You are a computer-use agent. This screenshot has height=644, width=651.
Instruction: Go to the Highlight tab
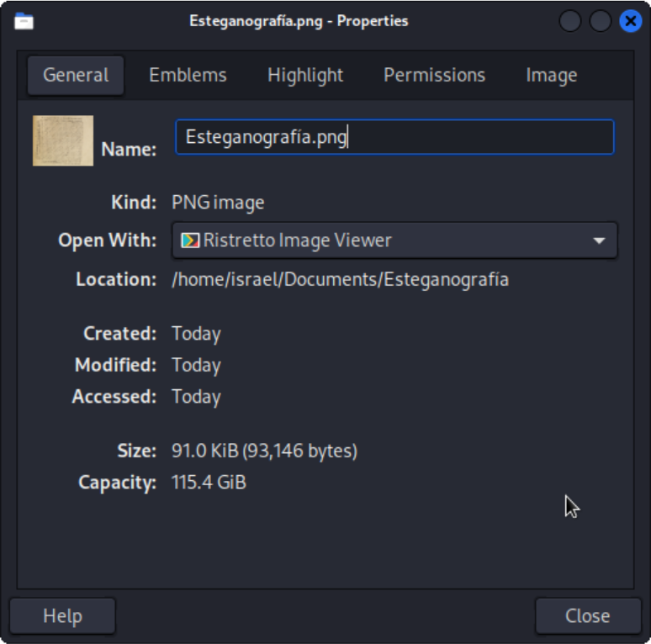pos(305,75)
